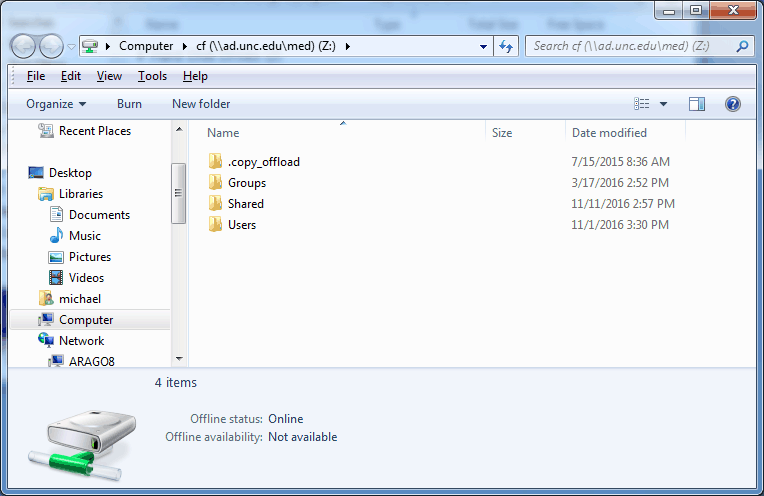
Task: Click the Desktop icon in navigation pane
Action: point(36,173)
